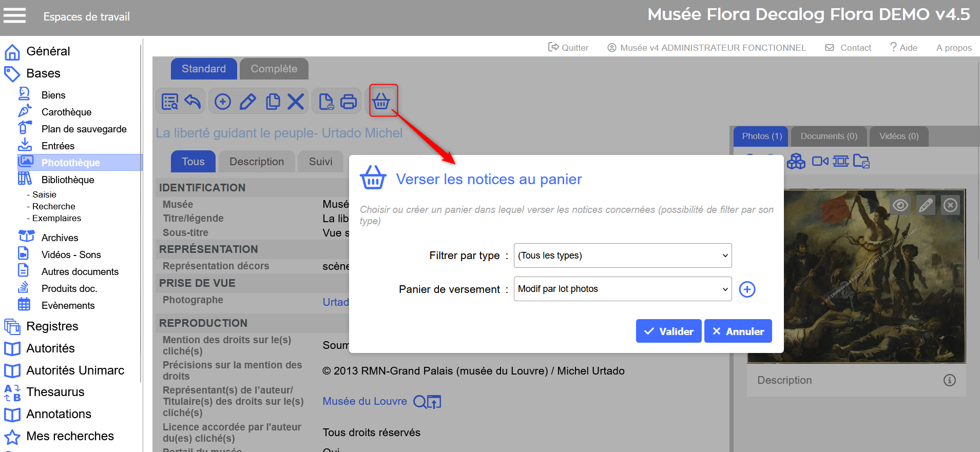Click the basket icon in the toolbar
This screenshot has width=980, height=452.
(381, 101)
